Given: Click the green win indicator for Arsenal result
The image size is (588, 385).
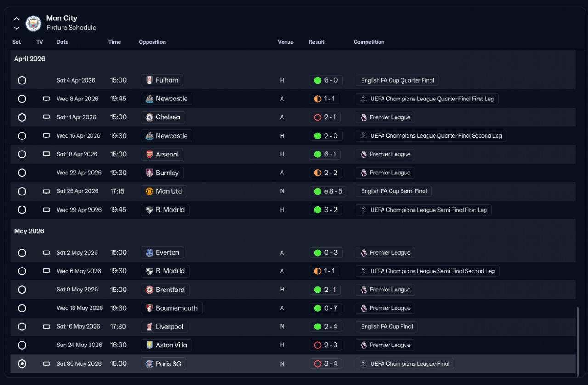Looking at the screenshot, I should [317, 155].
